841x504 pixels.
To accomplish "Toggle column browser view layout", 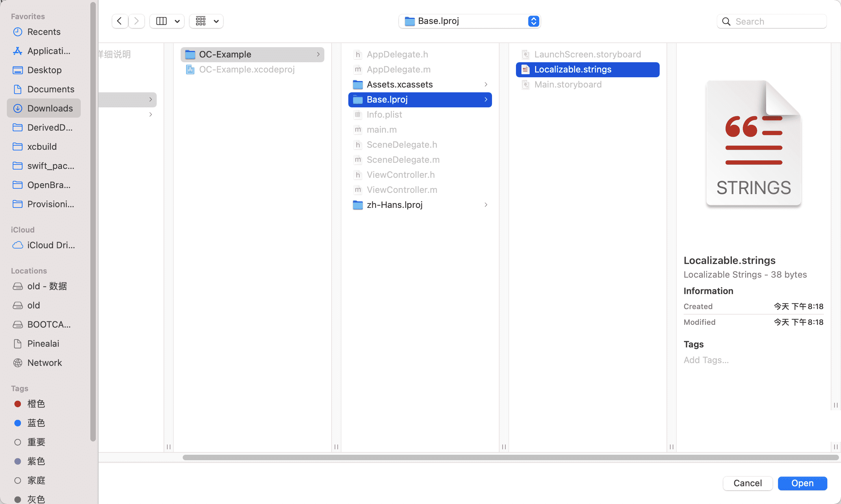I will click(x=161, y=21).
